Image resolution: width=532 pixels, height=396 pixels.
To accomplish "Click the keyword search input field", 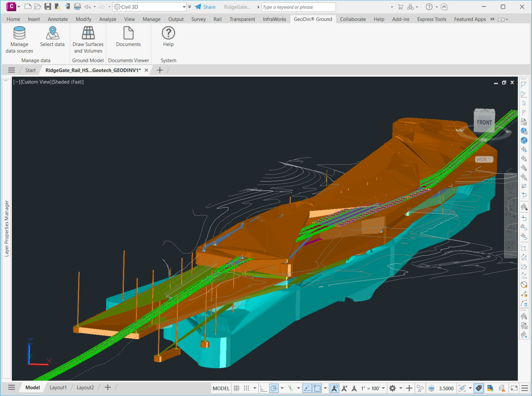I will point(298,7).
